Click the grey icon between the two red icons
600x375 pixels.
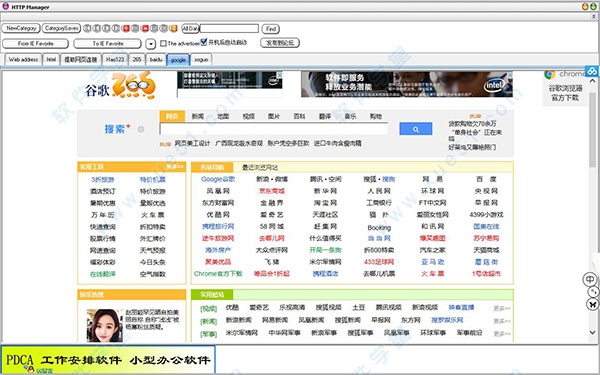point(135,28)
